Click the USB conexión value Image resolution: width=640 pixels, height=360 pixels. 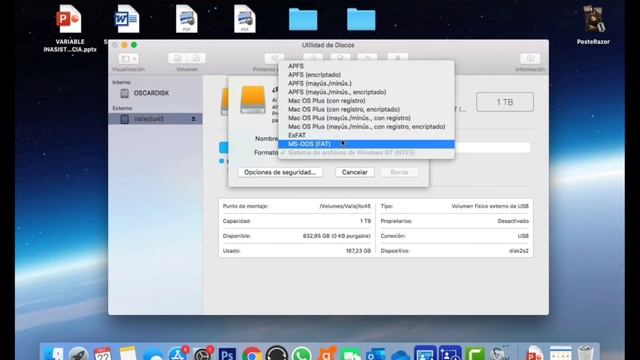pos(523,236)
